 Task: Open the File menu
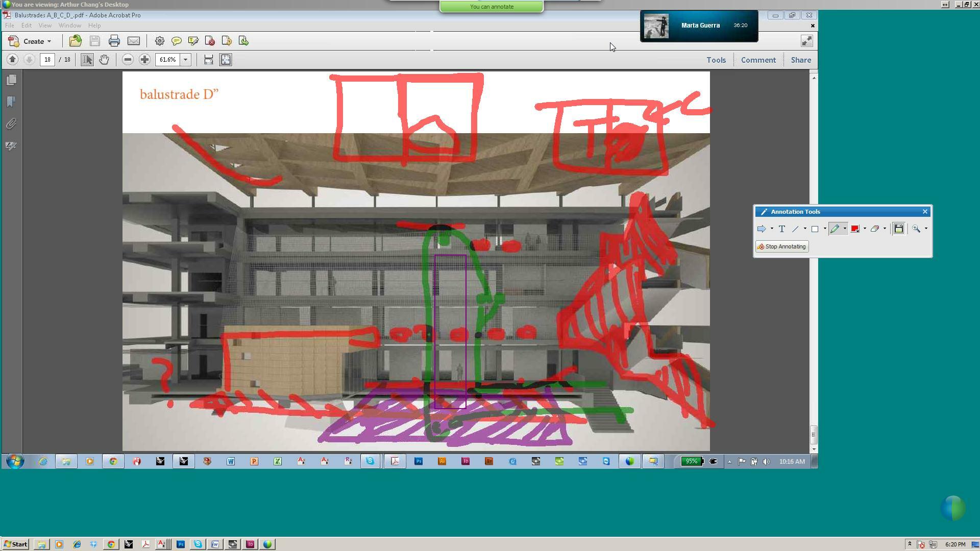coord(10,26)
